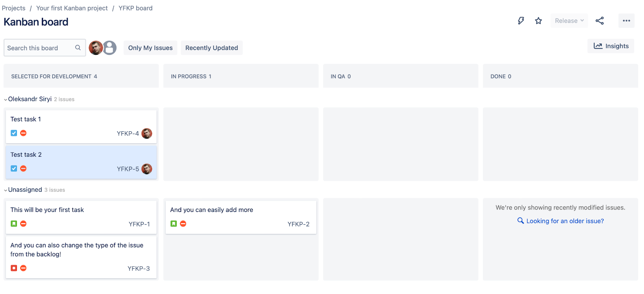Open the three-dots more actions menu
The width and height of the screenshot is (644, 294).
626,21
